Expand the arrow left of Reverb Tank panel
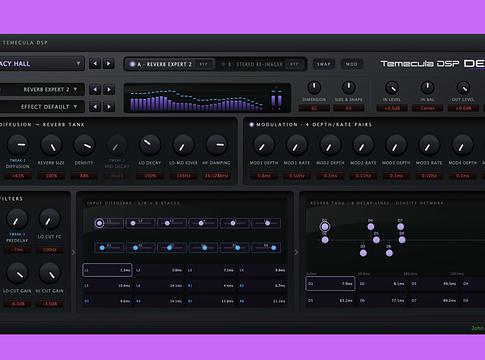 (296, 252)
